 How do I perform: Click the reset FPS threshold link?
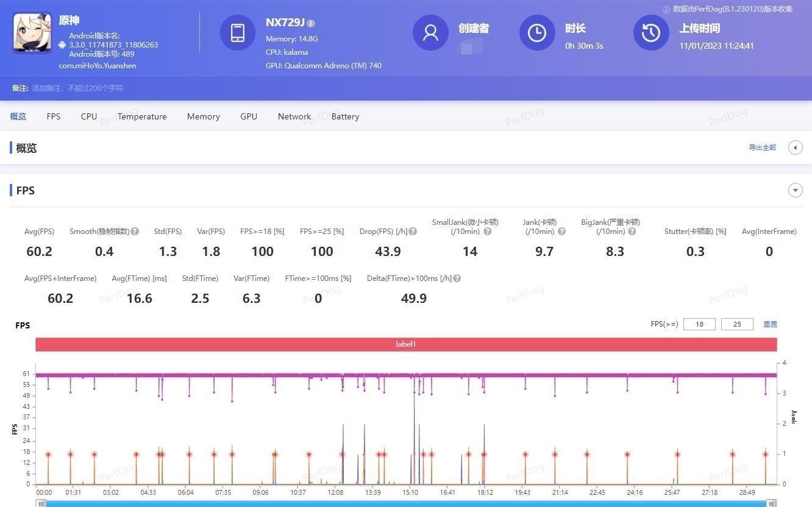pos(770,324)
